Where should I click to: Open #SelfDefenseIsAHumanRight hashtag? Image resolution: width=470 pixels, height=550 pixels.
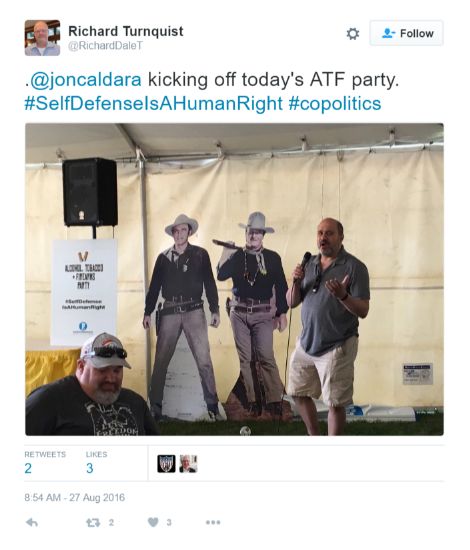point(153,103)
